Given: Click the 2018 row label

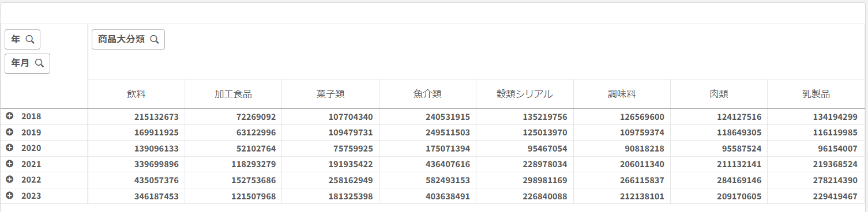Looking at the screenshot, I should pyautogui.click(x=31, y=116).
